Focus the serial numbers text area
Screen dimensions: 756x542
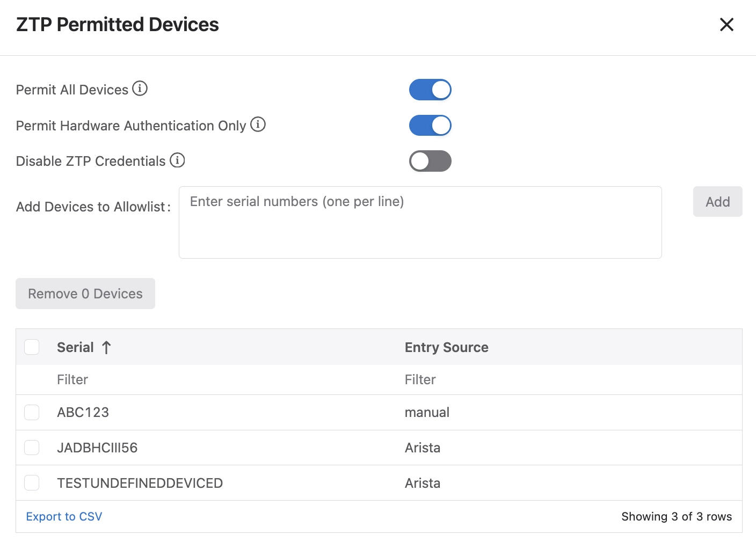point(420,222)
